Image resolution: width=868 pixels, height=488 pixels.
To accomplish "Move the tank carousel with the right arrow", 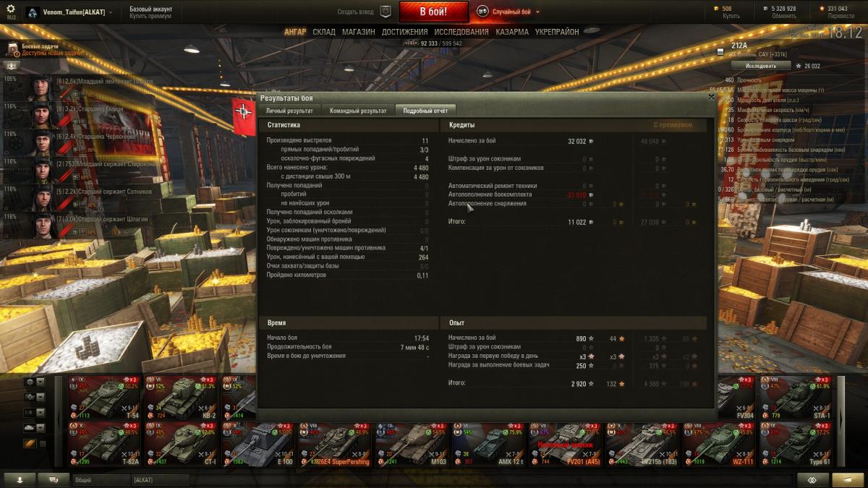I will point(841,420).
